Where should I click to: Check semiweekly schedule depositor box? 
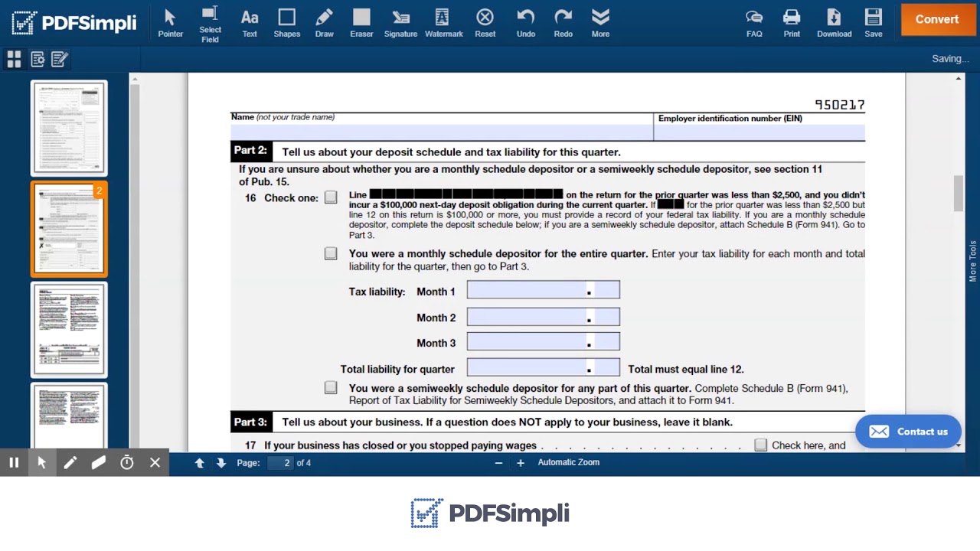[x=331, y=388]
